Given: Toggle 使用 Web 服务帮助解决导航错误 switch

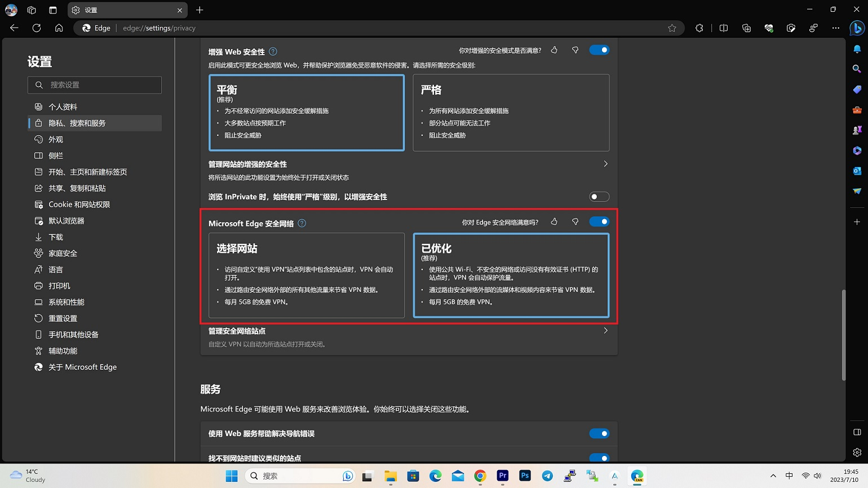Looking at the screenshot, I should (x=599, y=433).
